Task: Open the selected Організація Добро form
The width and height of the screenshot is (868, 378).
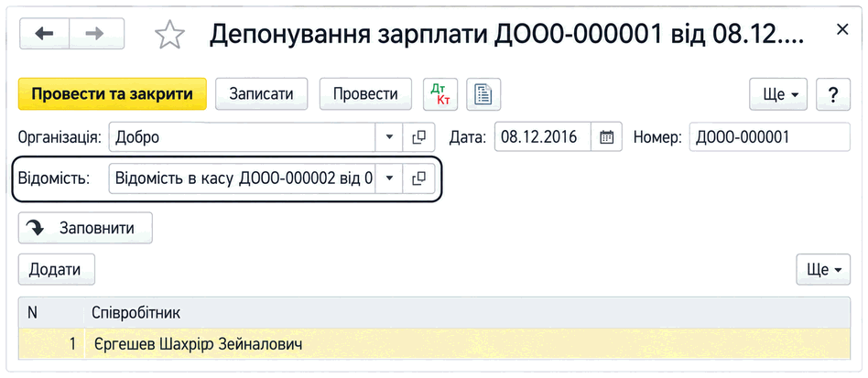Action: pyautogui.click(x=419, y=136)
